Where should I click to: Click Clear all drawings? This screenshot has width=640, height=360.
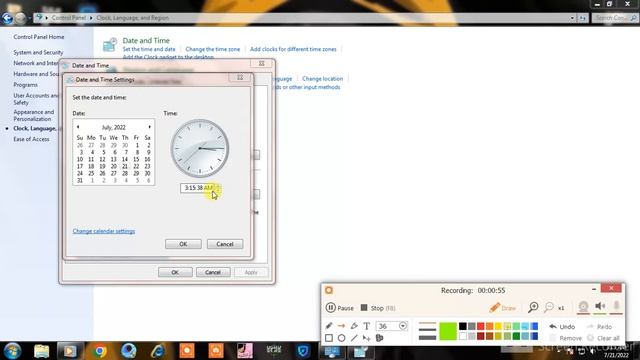[x=603, y=338]
